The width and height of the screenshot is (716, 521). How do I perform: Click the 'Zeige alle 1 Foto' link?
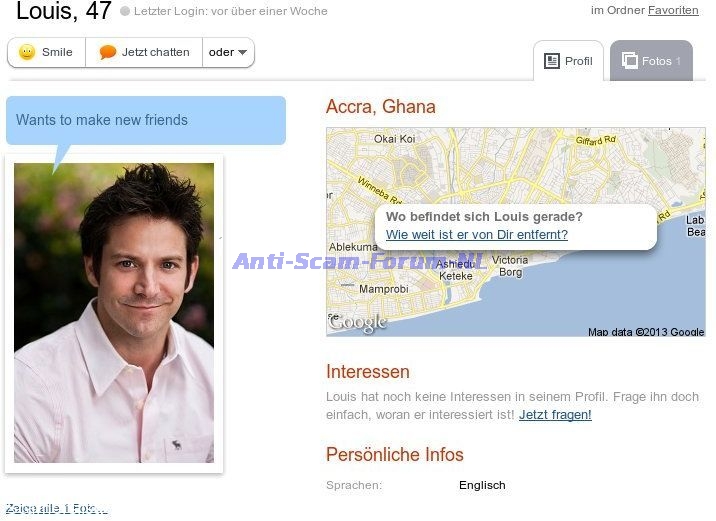[x=57, y=508]
